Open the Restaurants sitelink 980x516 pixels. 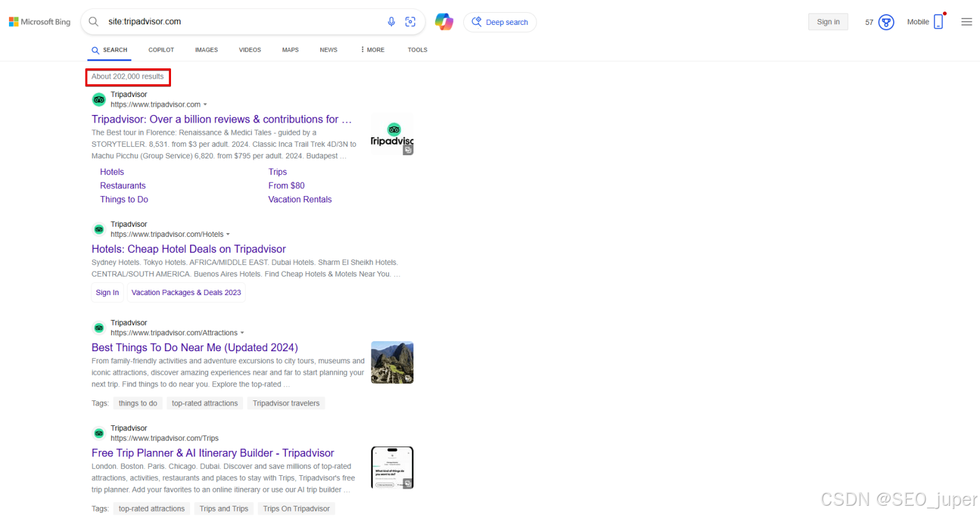(x=122, y=186)
